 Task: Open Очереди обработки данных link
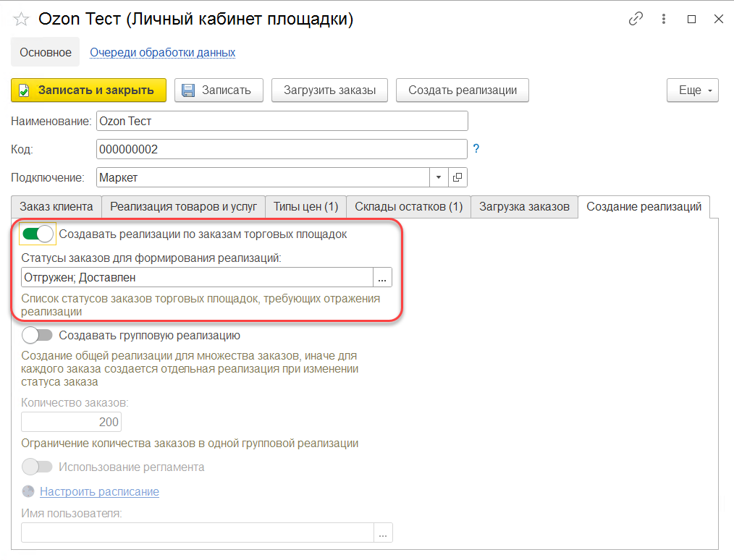(x=162, y=52)
